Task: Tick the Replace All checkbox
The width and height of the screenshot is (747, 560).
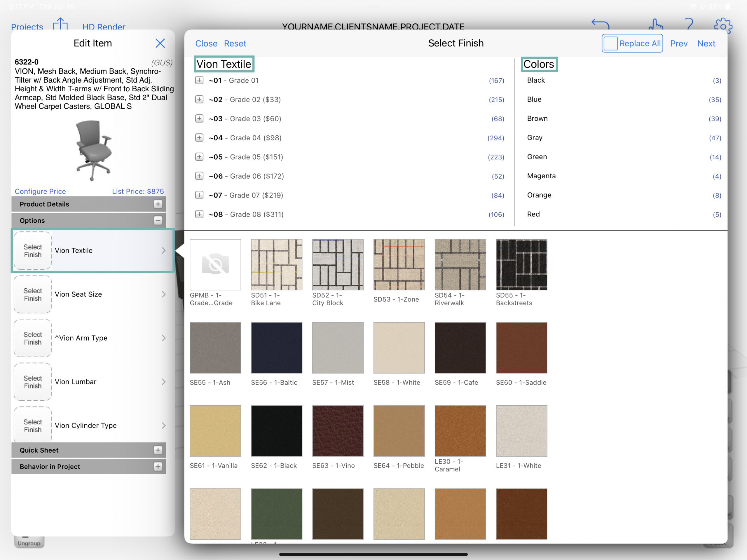Action: pyautogui.click(x=610, y=43)
